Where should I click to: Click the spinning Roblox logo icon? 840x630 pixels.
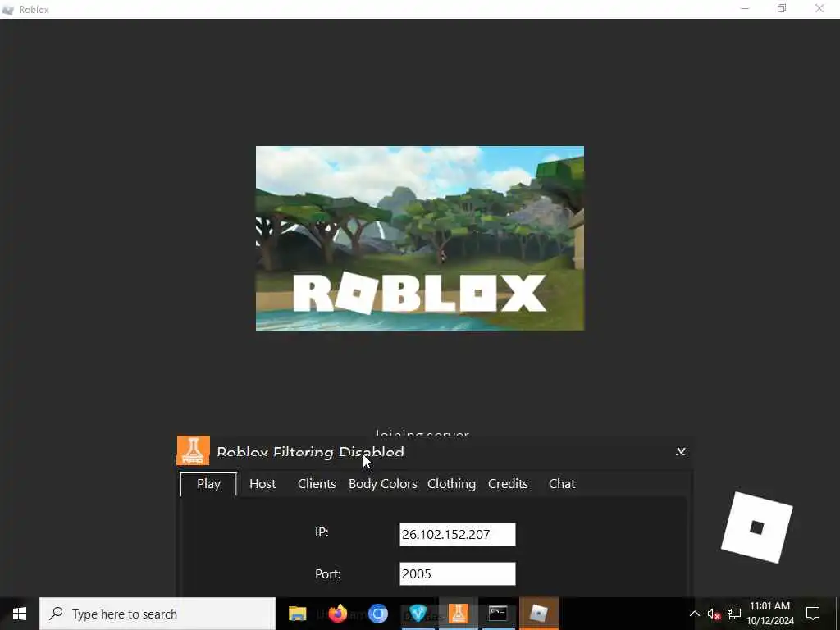(x=756, y=527)
